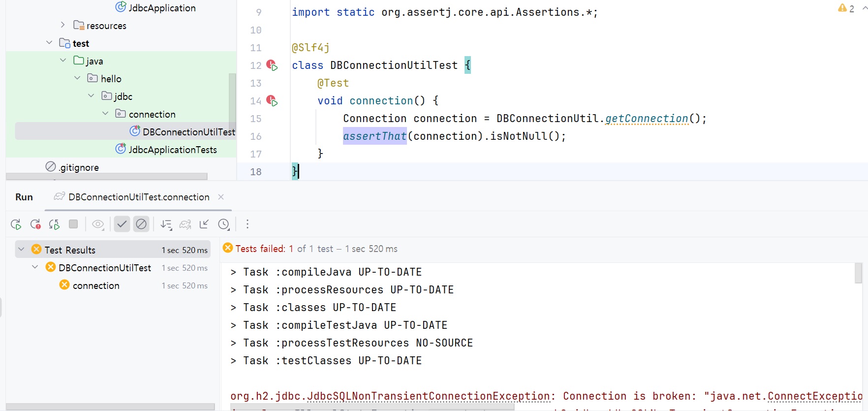This screenshot has width=868, height=411.
Task: Toggle auto-test with the circular arrows icon
Action: coord(54,224)
